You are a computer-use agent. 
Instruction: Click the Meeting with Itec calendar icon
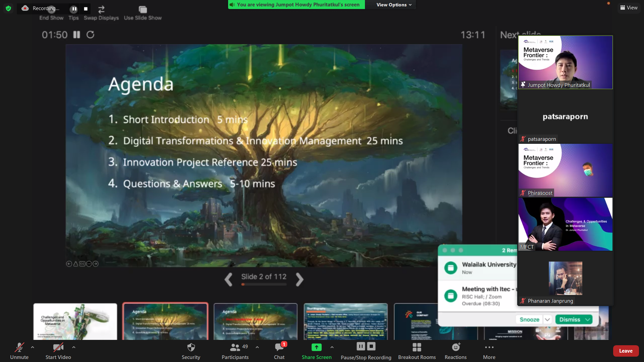tap(451, 296)
